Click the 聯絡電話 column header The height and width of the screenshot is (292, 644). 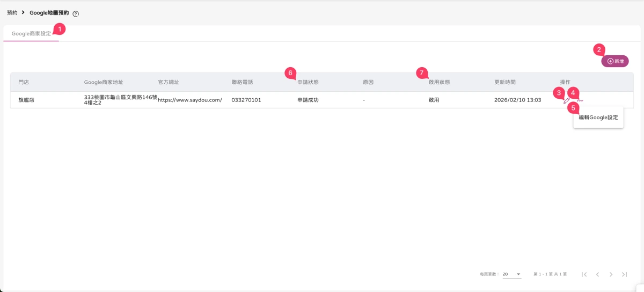coord(243,82)
